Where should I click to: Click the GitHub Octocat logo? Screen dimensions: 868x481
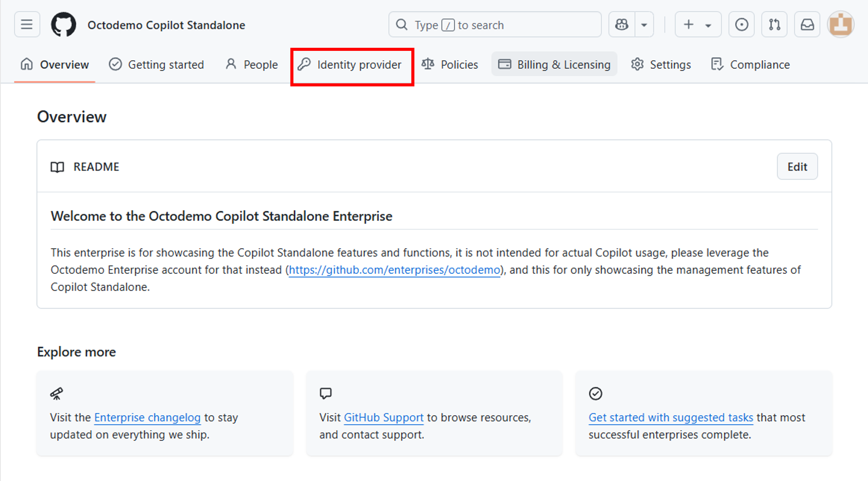pyautogui.click(x=63, y=25)
